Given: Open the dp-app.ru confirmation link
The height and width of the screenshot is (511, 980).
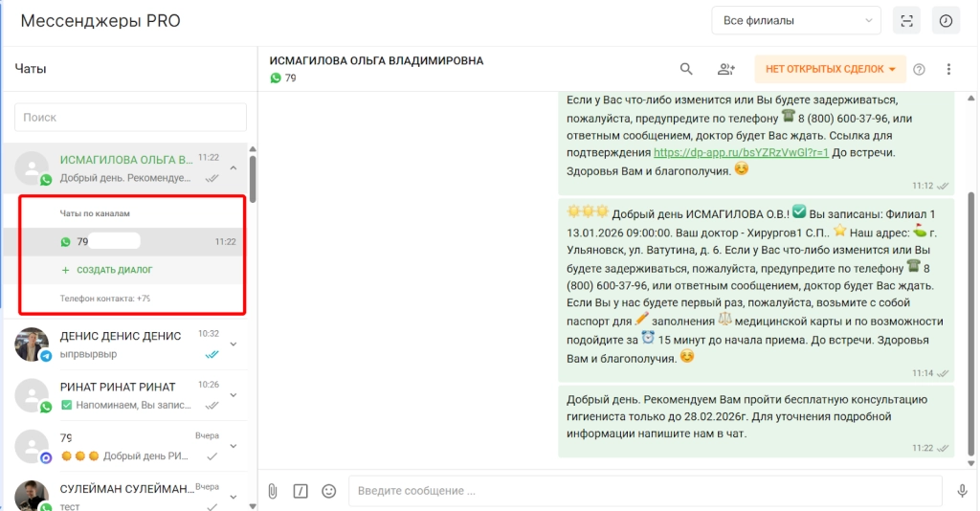Looking at the screenshot, I should (x=741, y=152).
